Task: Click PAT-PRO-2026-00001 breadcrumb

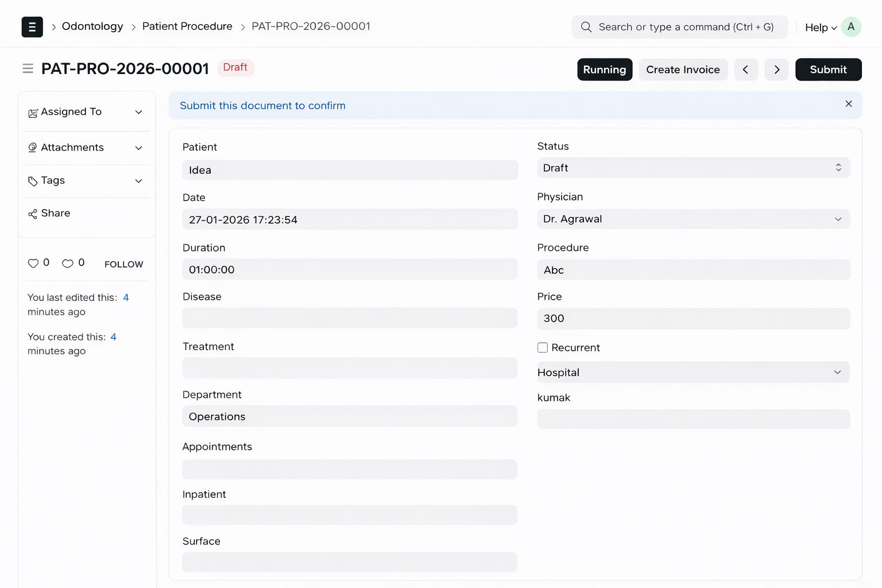Action: click(311, 26)
